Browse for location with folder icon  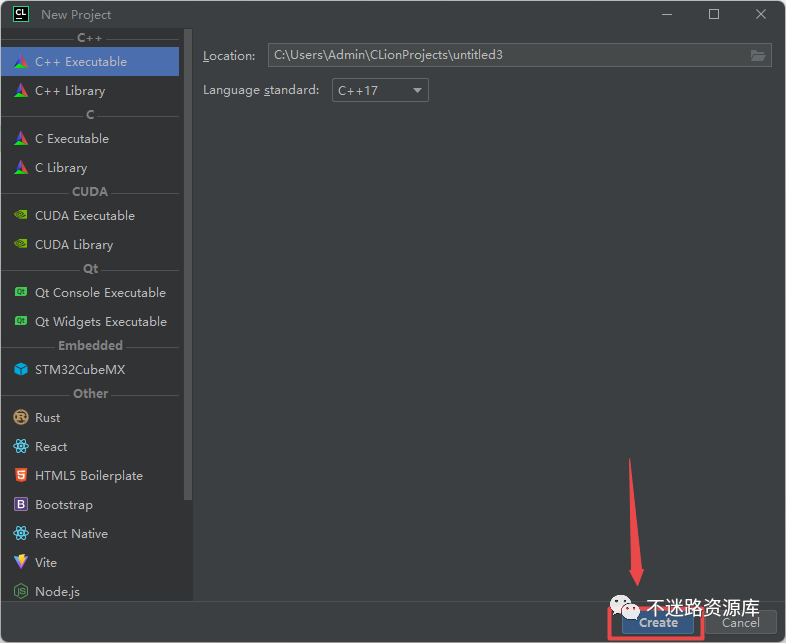pos(758,55)
